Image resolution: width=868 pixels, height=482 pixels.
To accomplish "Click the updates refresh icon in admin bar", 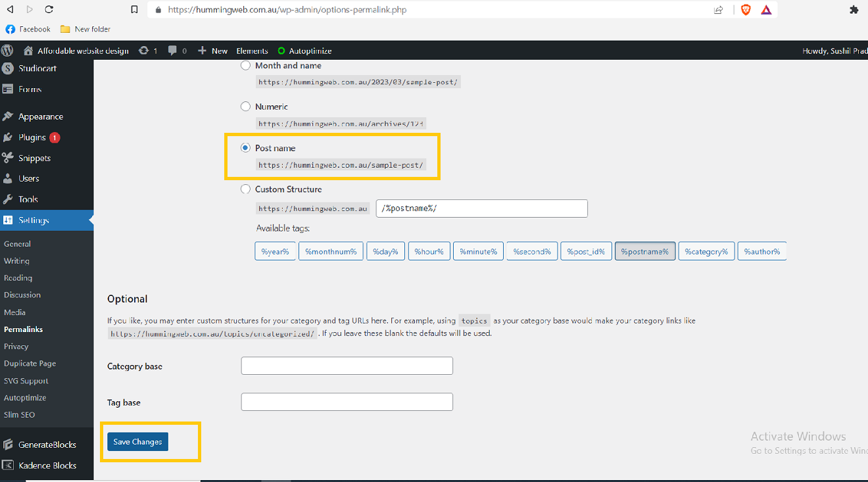I will (143, 51).
